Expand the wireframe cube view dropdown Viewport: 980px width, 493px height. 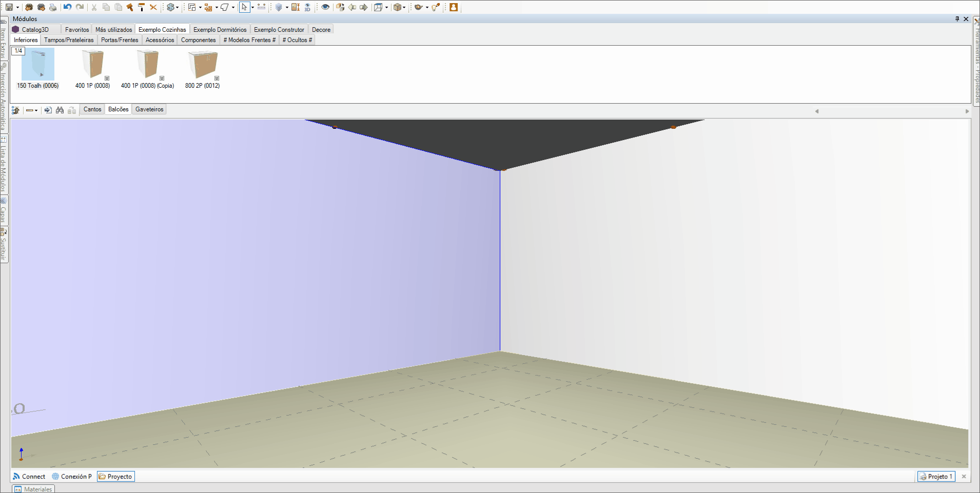click(386, 7)
